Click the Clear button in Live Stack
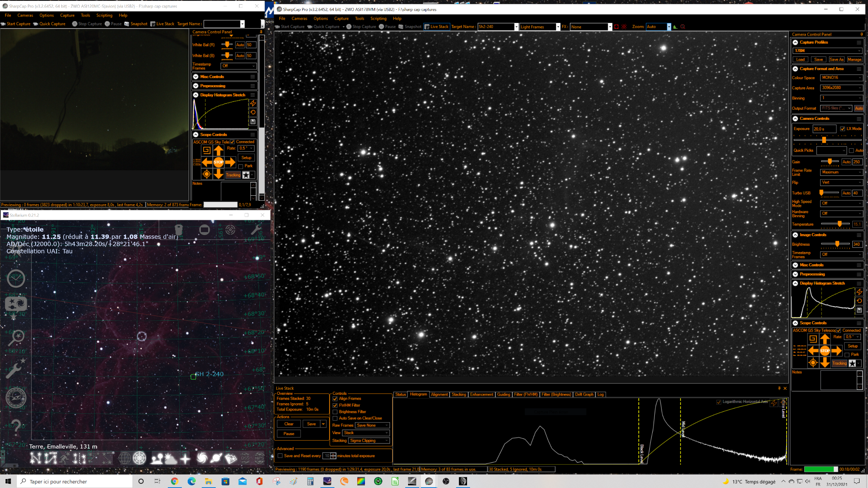The width and height of the screenshot is (868, 488). click(x=289, y=424)
